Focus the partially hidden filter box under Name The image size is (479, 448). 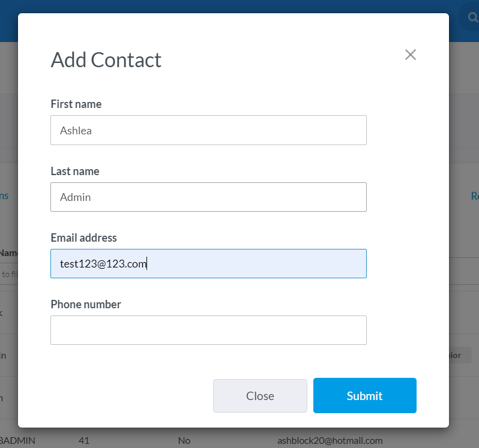9,274
